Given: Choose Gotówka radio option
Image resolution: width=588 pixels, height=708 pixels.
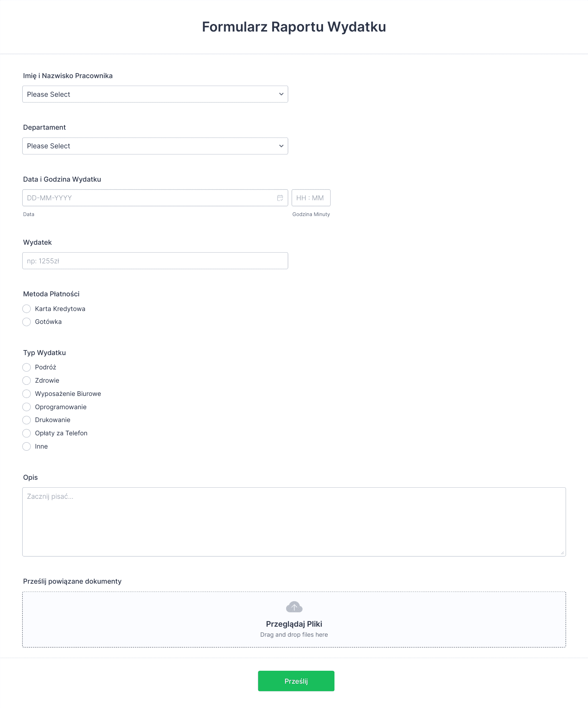Looking at the screenshot, I should point(26,322).
